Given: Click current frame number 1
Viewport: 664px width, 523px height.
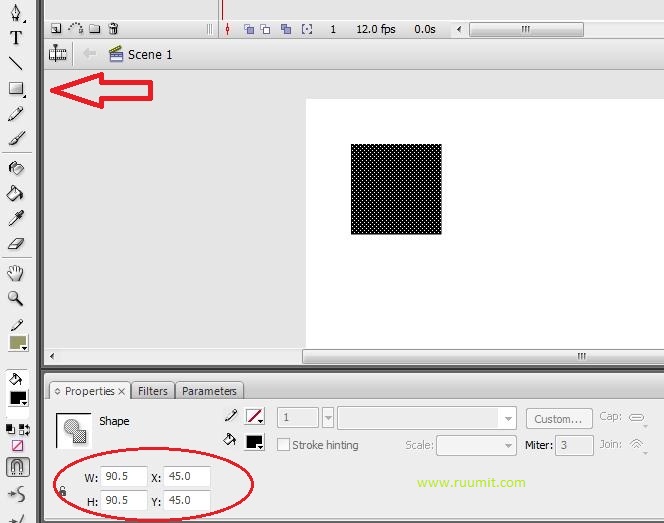Looking at the screenshot, I should coord(333,29).
